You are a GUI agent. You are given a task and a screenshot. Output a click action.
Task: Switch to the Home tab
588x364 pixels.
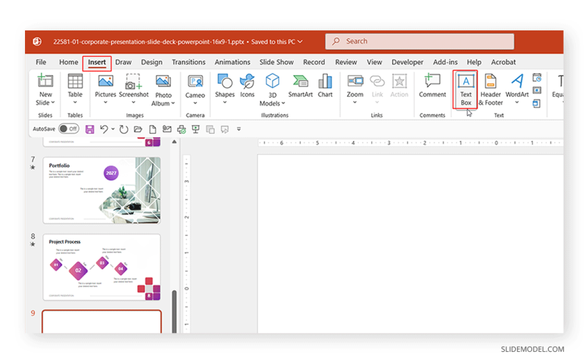69,62
